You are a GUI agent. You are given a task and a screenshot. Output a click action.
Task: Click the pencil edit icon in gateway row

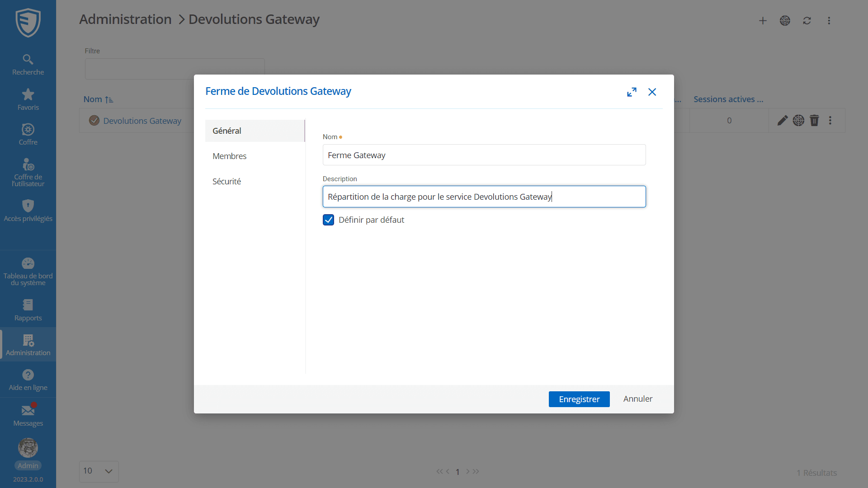[783, 121]
